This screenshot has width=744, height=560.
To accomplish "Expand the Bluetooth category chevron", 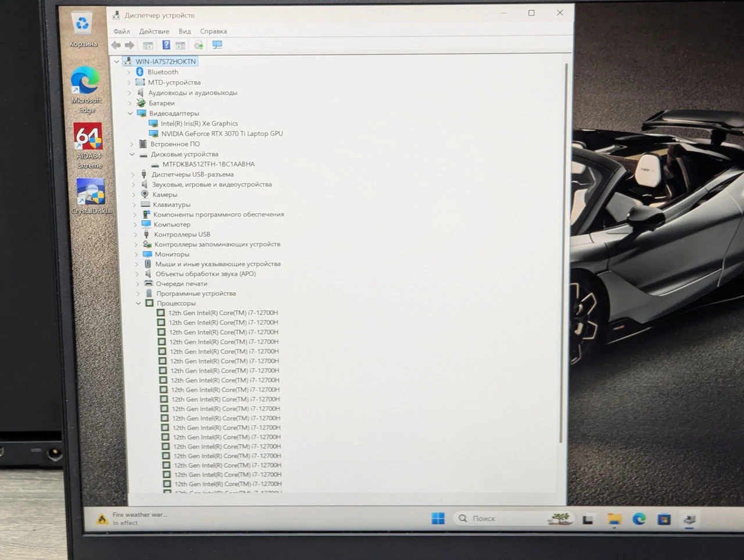I will coord(128,72).
